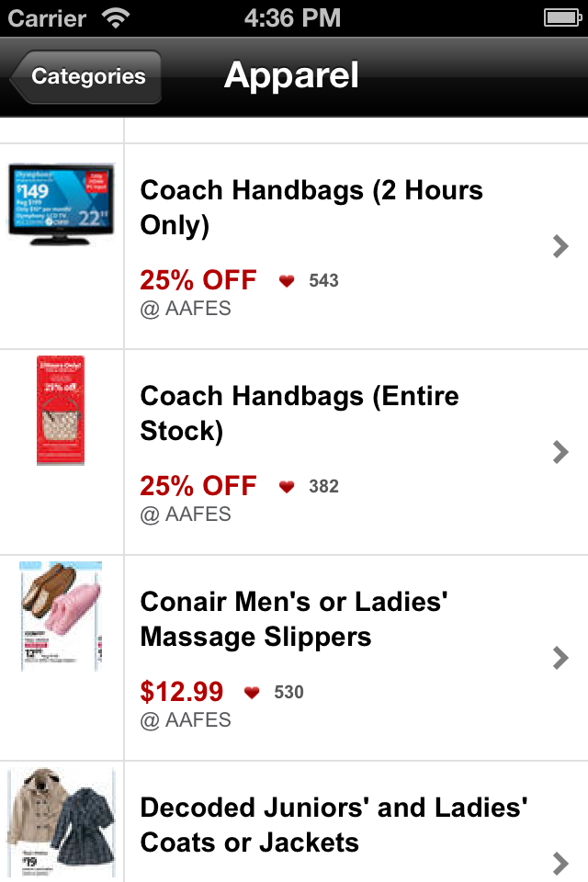Tap the Apparel title in the header
Screen dimensions: 588x882
pos(291,75)
